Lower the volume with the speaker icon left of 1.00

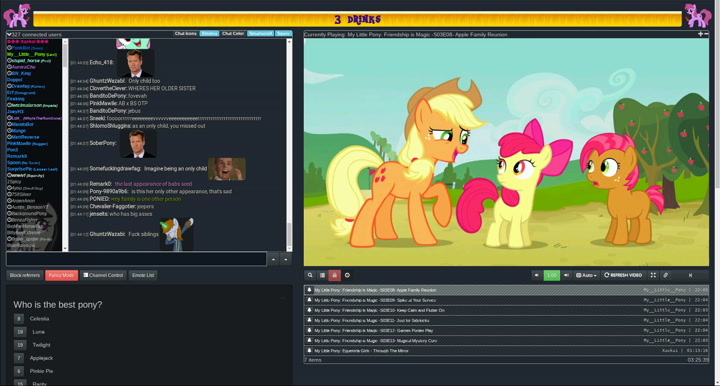536,275
